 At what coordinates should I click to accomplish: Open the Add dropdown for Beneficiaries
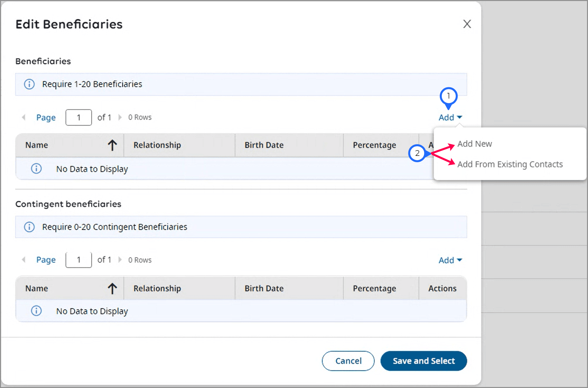450,118
